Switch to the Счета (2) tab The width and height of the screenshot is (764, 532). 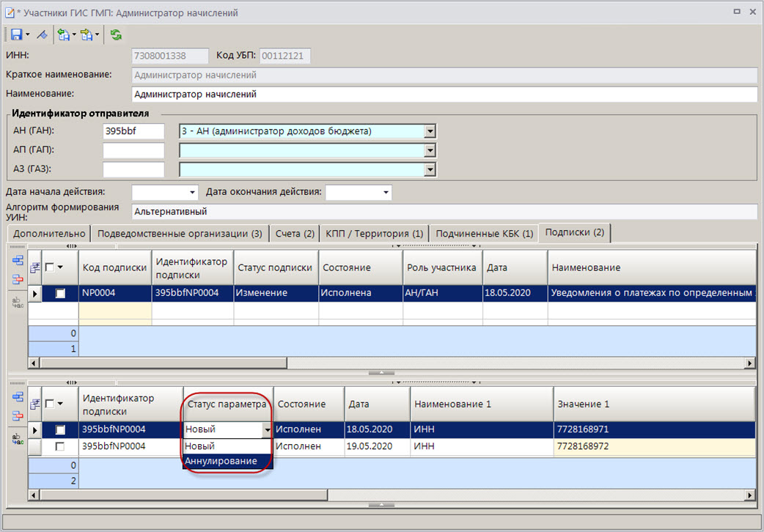(295, 234)
